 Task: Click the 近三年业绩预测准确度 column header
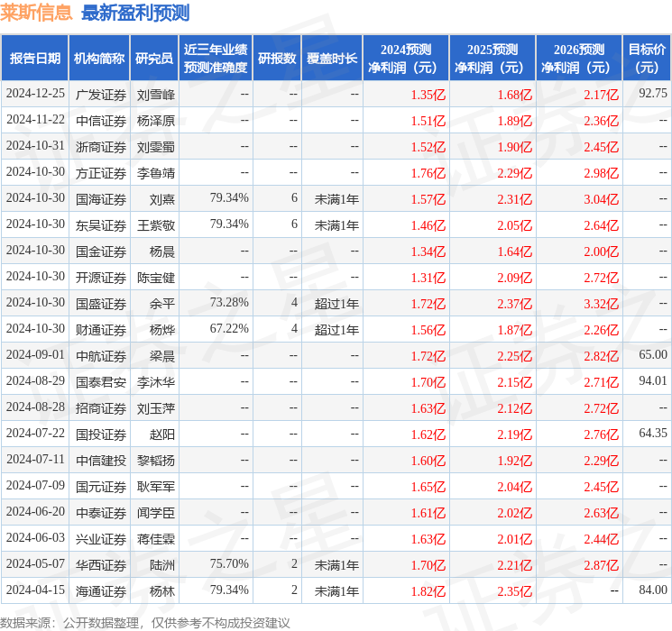215,59
